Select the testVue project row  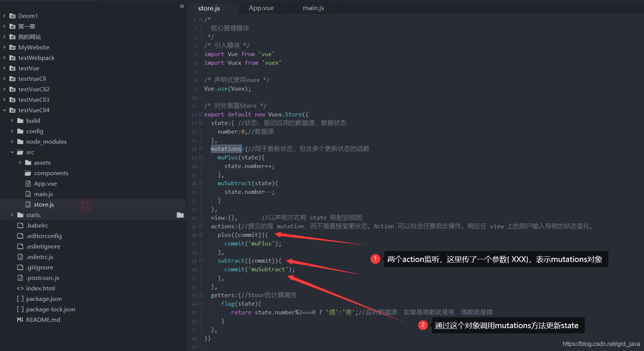pos(93,68)
